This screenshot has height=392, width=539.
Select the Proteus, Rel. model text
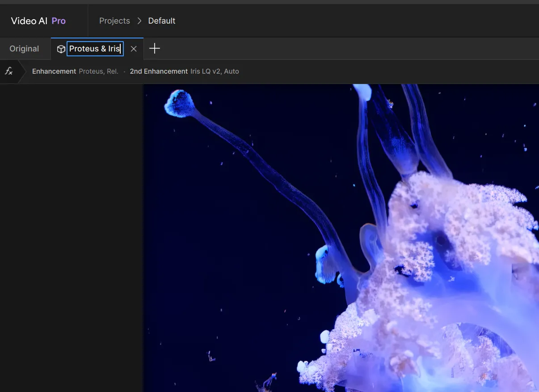(98, 72)
